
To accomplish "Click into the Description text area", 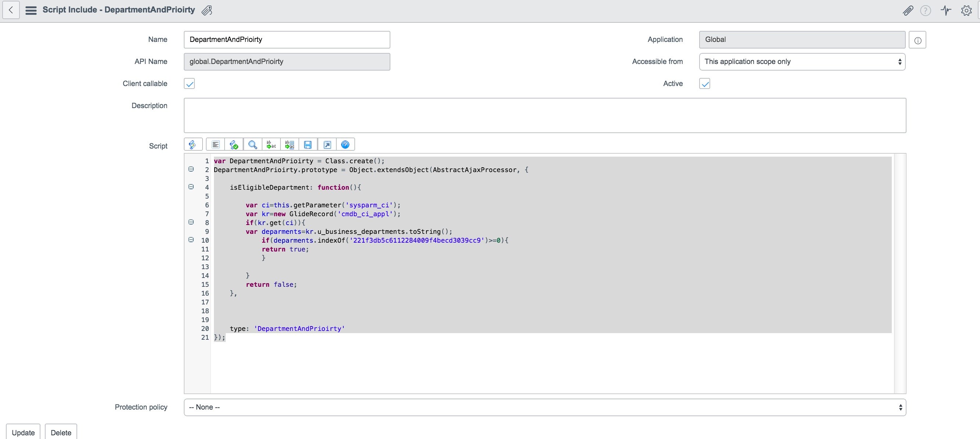I will coord(545,115).
